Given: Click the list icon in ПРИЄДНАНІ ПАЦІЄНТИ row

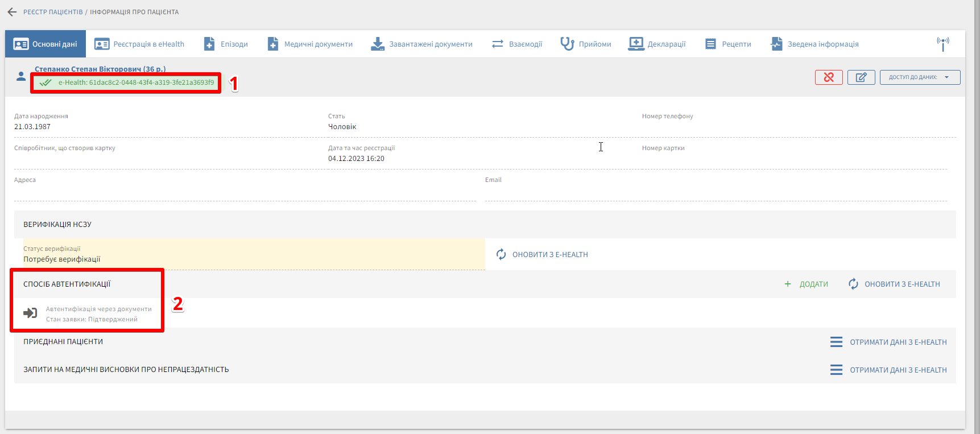Looking at the screenshot, I should point(836,342).
